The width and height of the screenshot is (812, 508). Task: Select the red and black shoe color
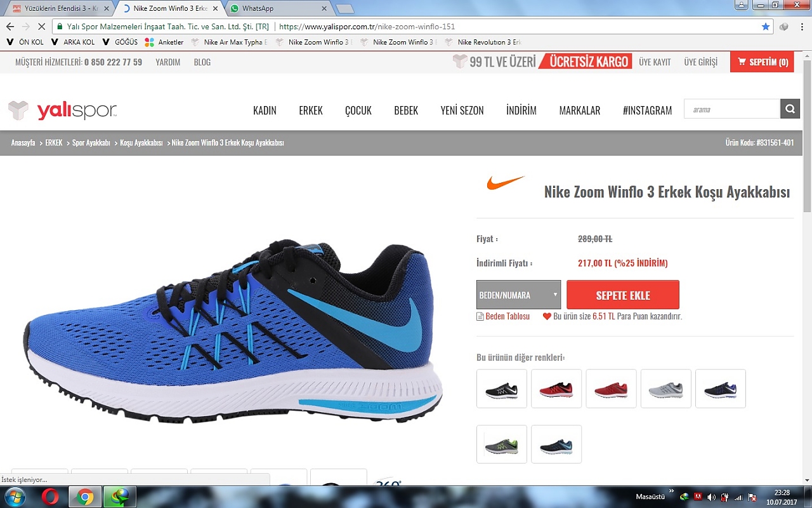(556, 389)
